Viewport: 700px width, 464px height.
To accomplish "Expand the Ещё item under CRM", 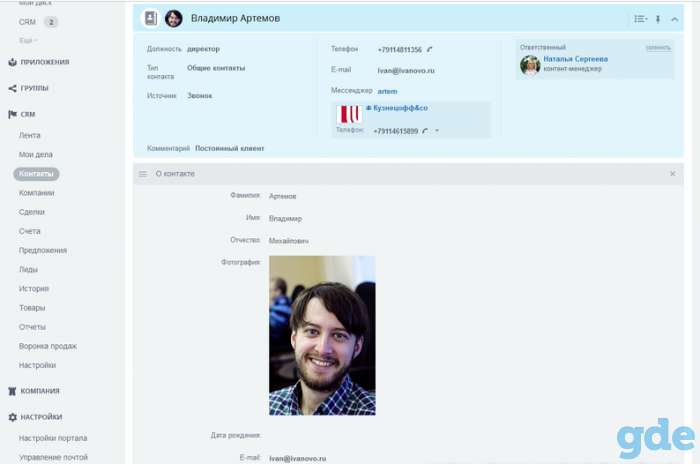I will pos(28,41).
